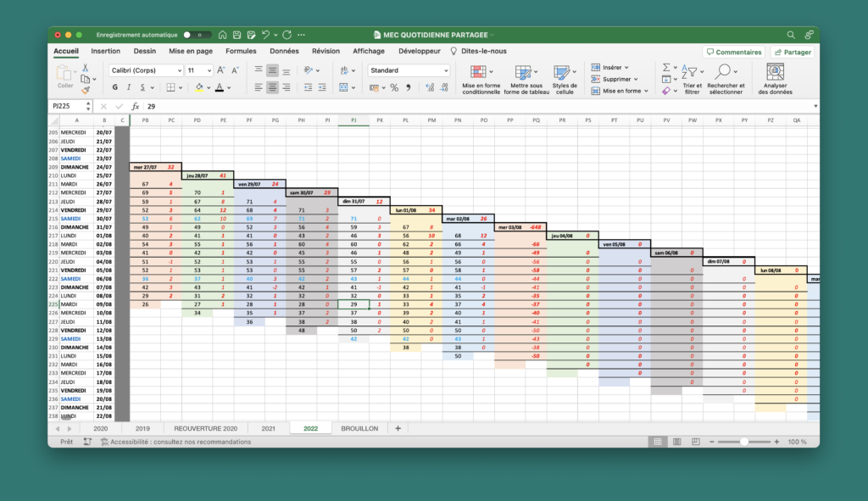
Task: Click the Home icon in title bar
Action: [x=223, y=35]
